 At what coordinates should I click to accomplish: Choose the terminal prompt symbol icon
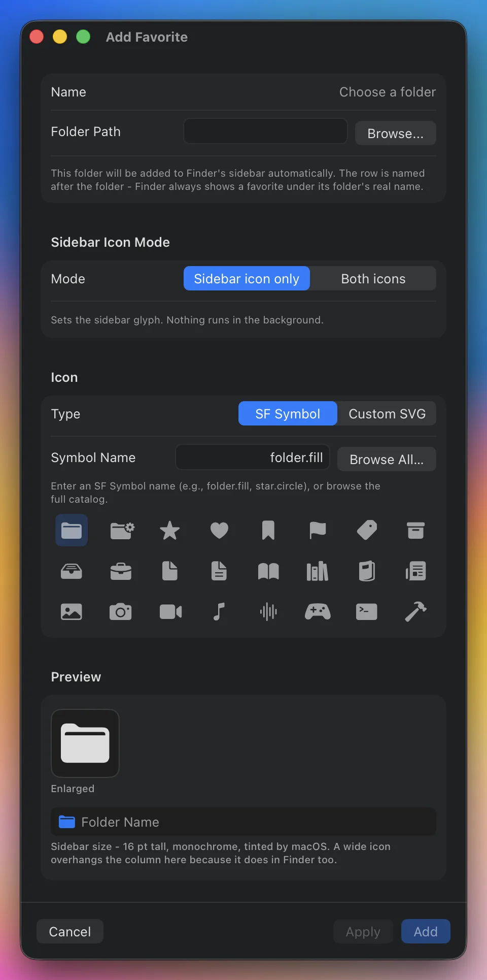pos(367,612)
